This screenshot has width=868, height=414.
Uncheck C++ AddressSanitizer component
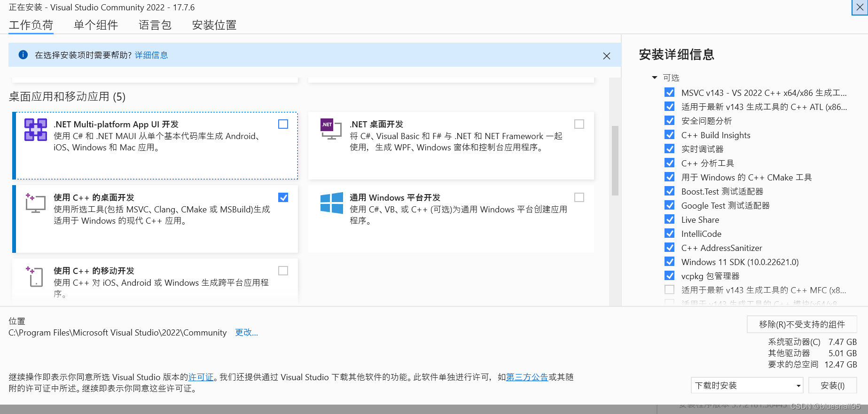[670, 247]
